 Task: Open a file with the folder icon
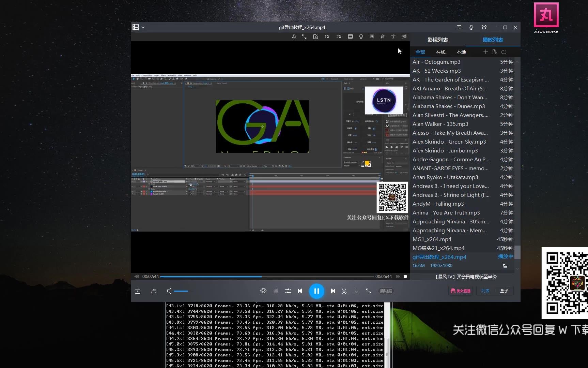154,291
